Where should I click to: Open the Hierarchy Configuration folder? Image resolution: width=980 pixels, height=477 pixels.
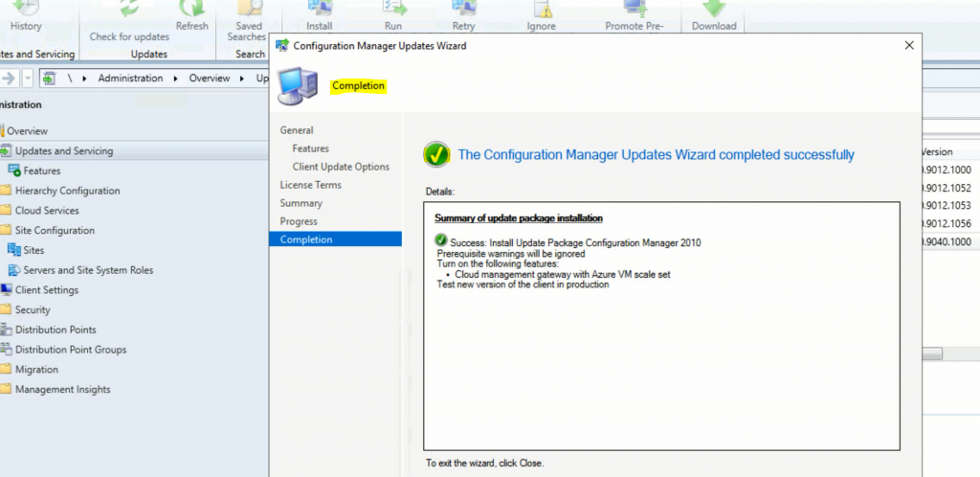[67, 191]
